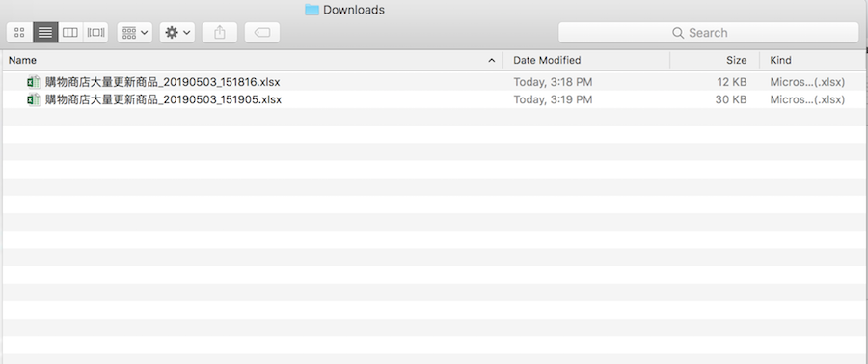Viewport: 868px width, 364px height.
Task: Click the Edit Tags button
Action: tap(261, 33)
